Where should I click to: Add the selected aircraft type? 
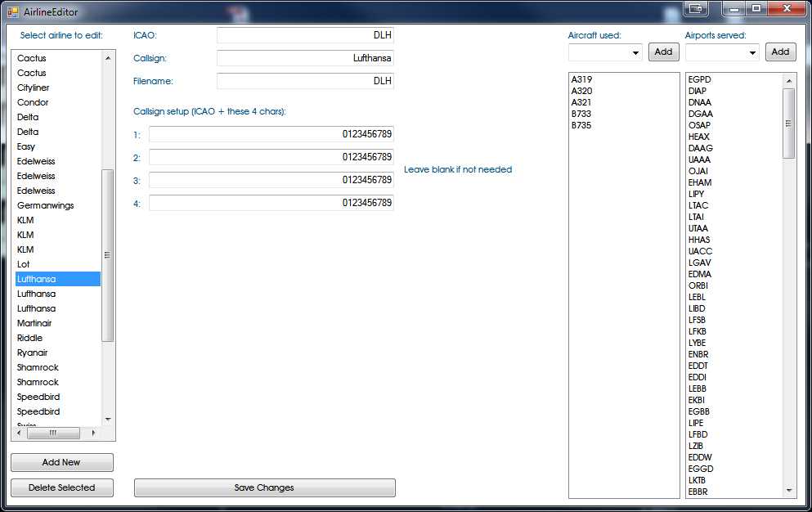(663, 52)
